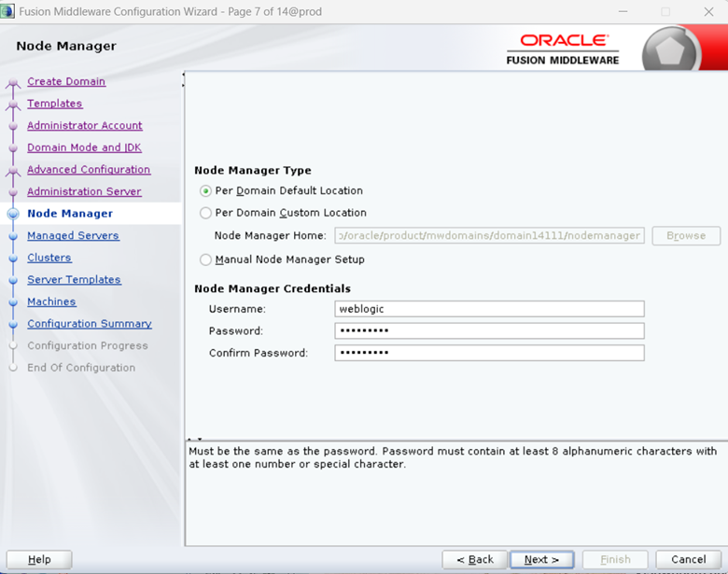The height and width of the screenshot is (574, 728).
Task: Click the Administrator Account step bullet icon
Action: point(13,126)
